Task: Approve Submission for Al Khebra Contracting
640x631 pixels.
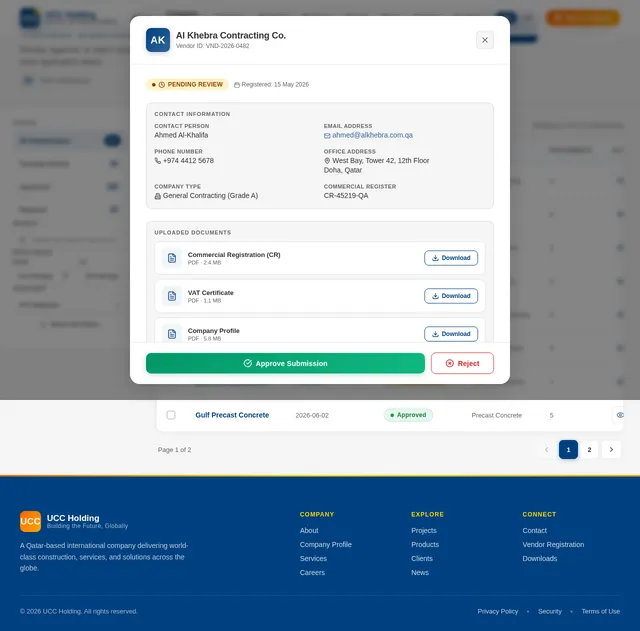Action: (x=285, y=363)
